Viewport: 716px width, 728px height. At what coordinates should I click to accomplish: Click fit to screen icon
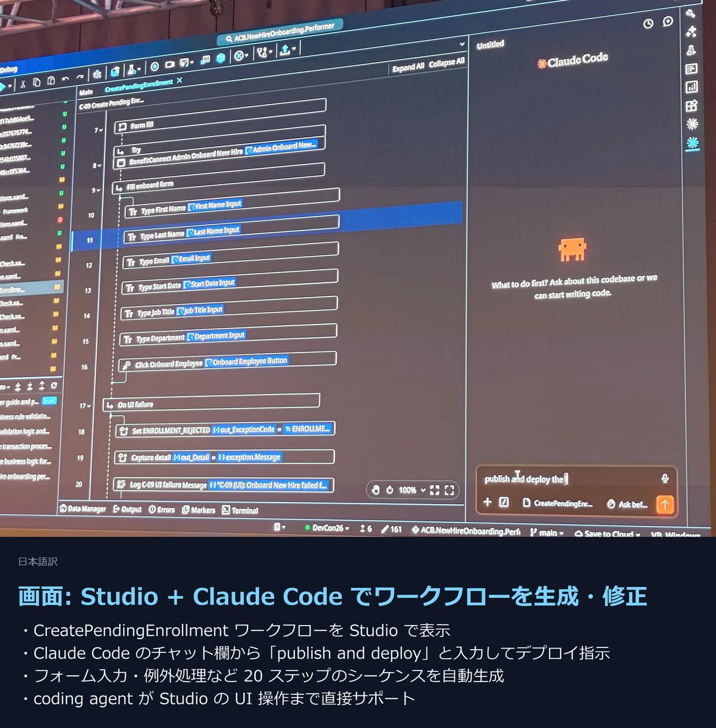[435, 490]
